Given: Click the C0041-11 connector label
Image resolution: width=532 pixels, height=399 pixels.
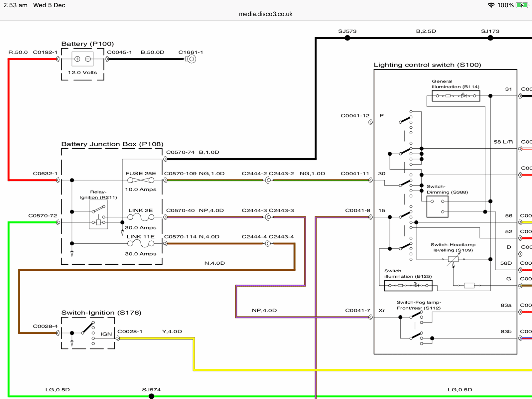Looking at the screenshot, I should click(x=355, y=174).
